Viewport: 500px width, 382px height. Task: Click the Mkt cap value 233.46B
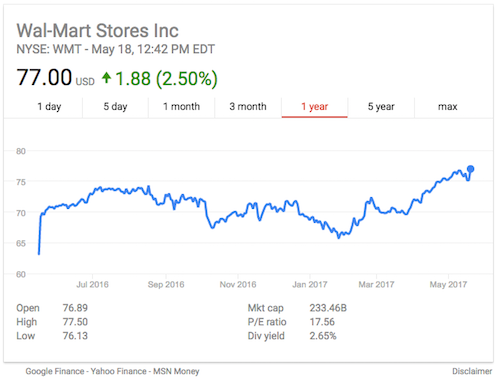pos(328,308)
